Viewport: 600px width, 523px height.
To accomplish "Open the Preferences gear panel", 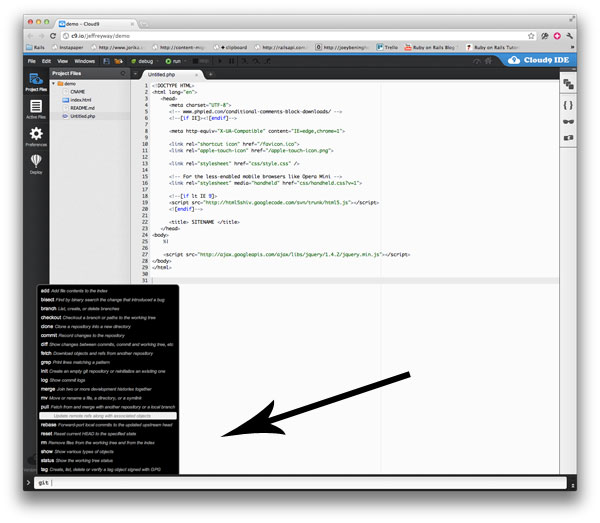I will pos(36,137).
